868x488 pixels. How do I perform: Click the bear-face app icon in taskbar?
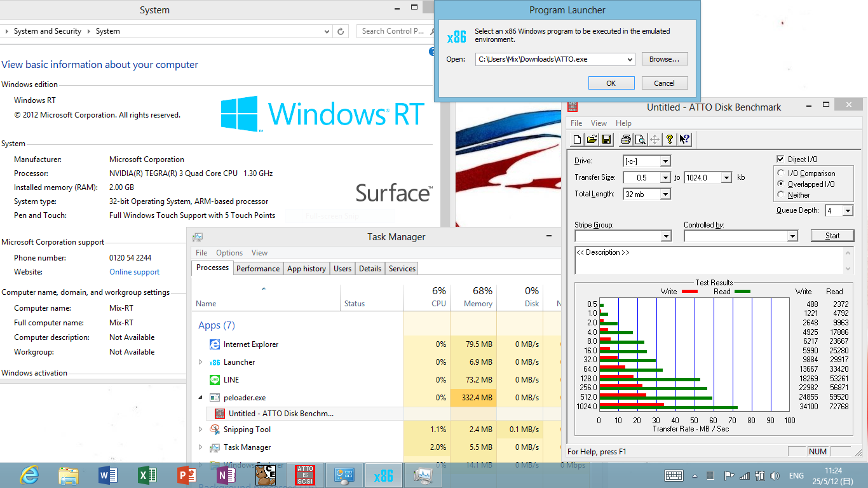[265, 475]
